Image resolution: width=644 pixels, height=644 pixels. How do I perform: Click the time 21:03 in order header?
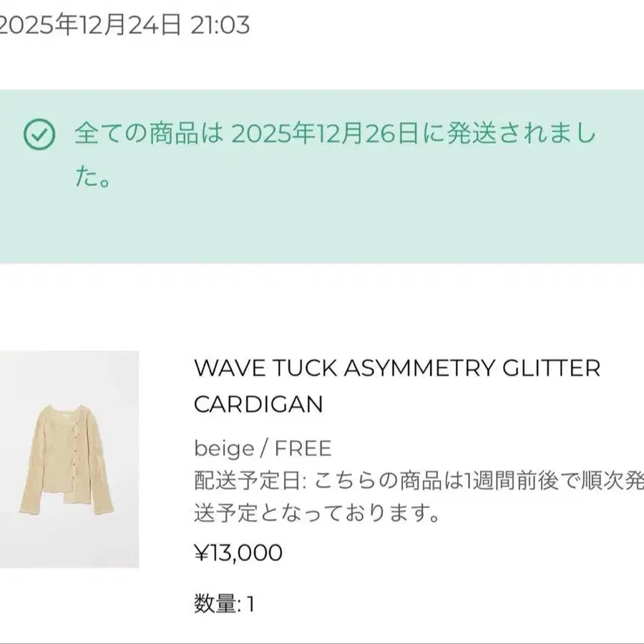tap(220, 25)
